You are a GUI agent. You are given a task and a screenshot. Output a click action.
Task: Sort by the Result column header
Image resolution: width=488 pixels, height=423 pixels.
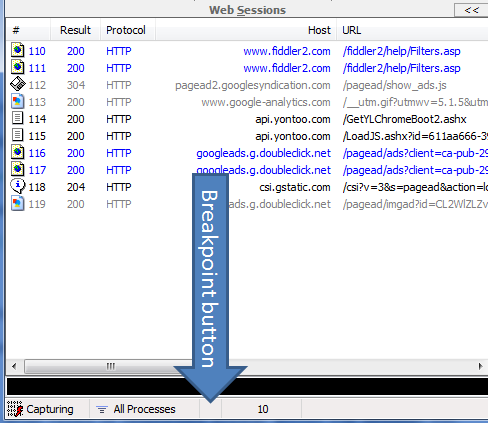click(75, 30)
